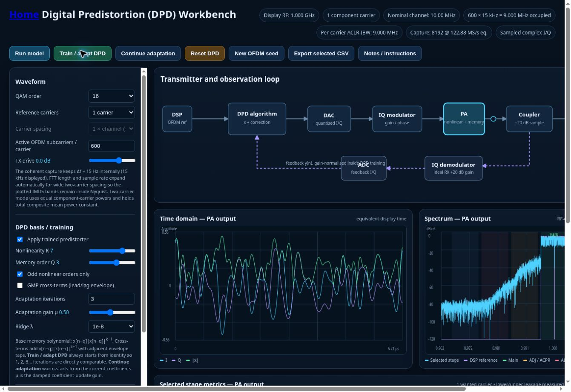
Task: Open the Carrier spacing dropdown
Action: pos(112,129)
